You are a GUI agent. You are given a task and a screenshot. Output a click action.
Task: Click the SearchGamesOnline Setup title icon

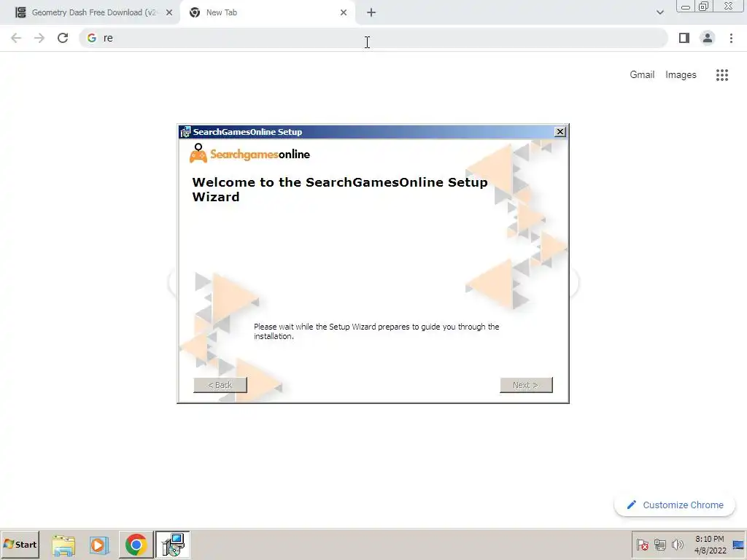(x=185, y=132)
